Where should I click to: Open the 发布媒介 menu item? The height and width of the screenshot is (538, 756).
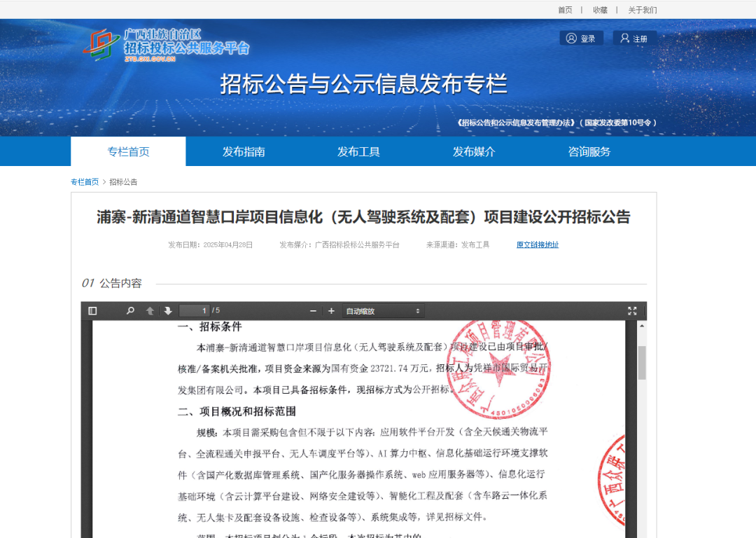click(474, 151)
